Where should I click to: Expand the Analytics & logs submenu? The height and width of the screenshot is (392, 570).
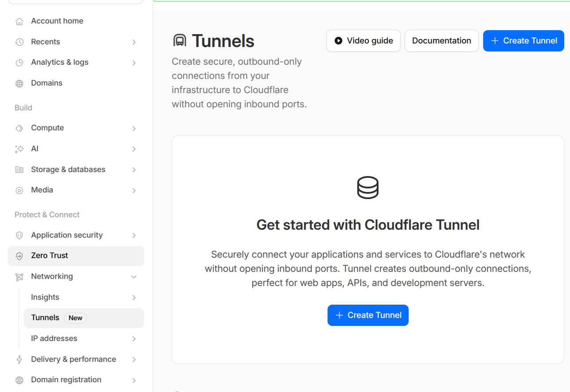134,62
